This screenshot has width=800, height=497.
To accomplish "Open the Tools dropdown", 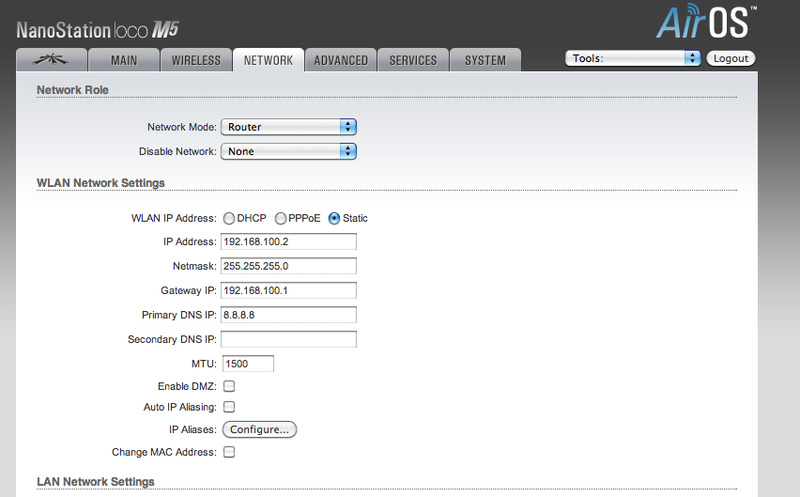I will tap(633, 58).
